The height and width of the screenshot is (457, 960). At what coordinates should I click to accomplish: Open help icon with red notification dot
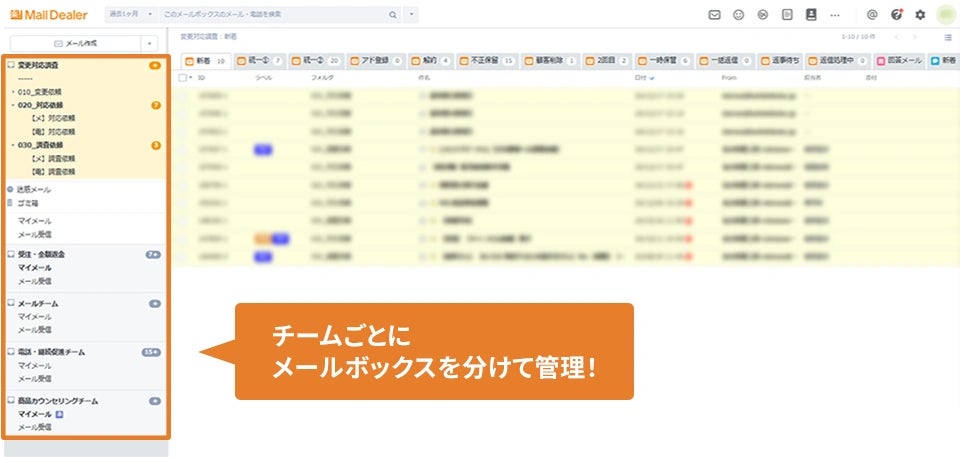pos(896,15)
